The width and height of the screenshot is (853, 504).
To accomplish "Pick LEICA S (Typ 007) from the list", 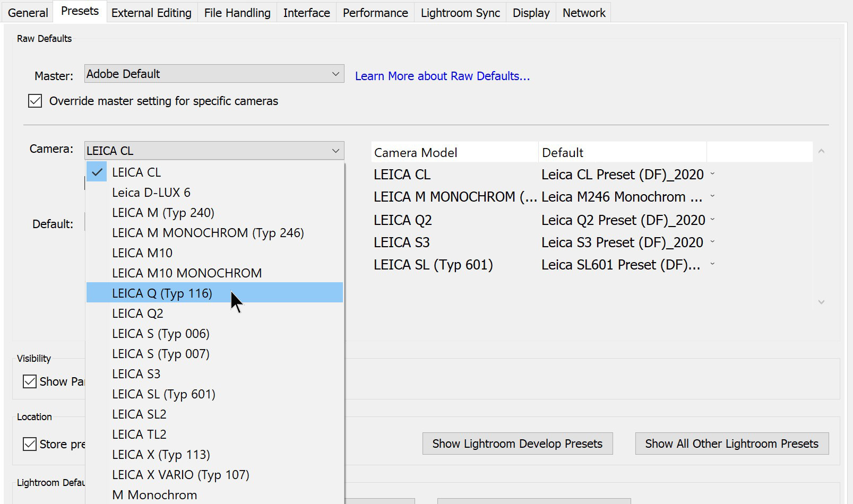I will click(214, 354).
